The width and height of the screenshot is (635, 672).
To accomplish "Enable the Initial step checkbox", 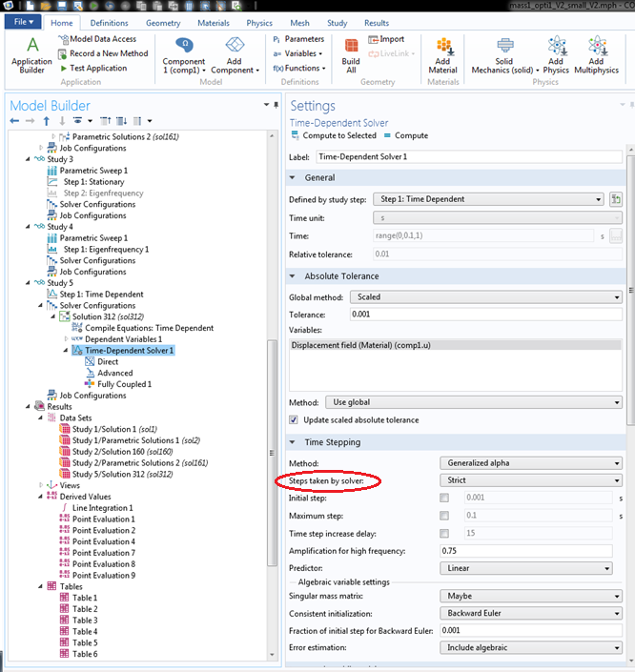I will (x=444, y=499).
